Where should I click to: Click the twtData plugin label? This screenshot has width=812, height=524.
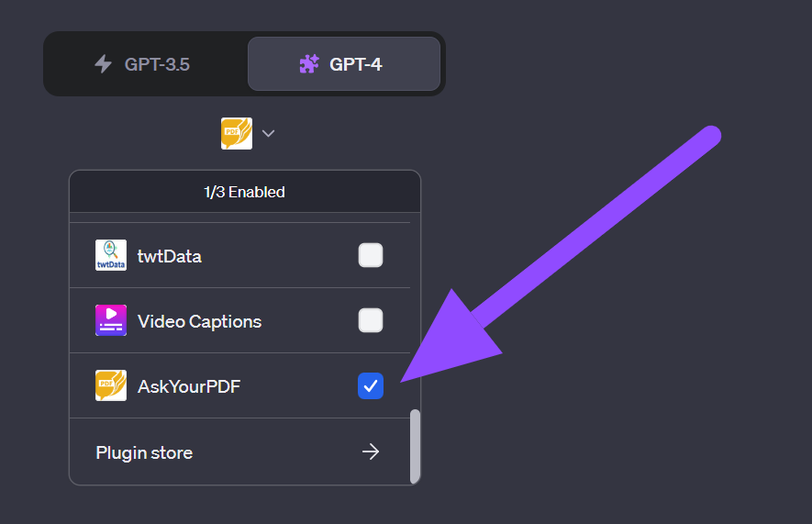(169, 256)
